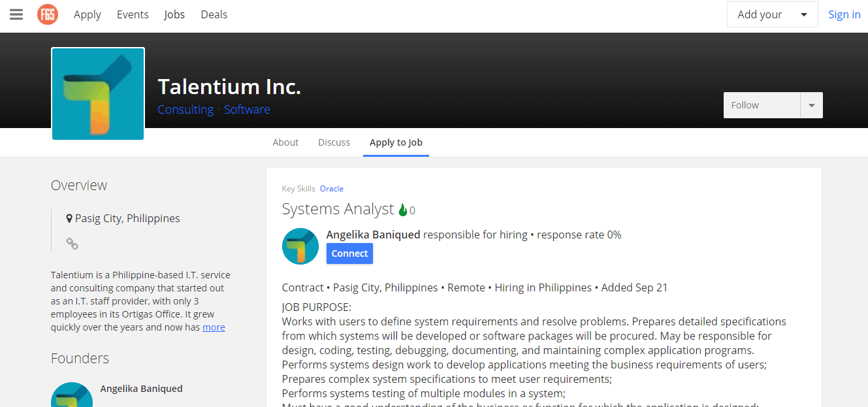Click Angelika Baniqued name under Founders
868x407 pixels.
141,389
